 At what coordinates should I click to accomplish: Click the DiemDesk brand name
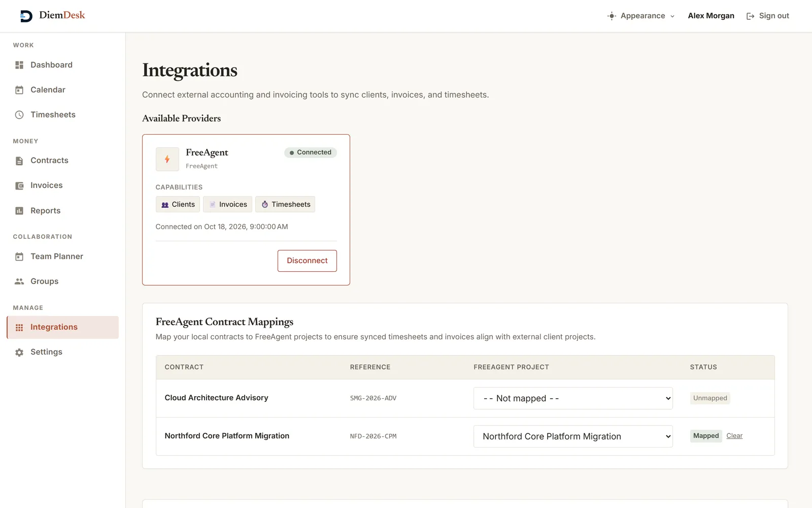pyautogui.click(x=62, y=15)
